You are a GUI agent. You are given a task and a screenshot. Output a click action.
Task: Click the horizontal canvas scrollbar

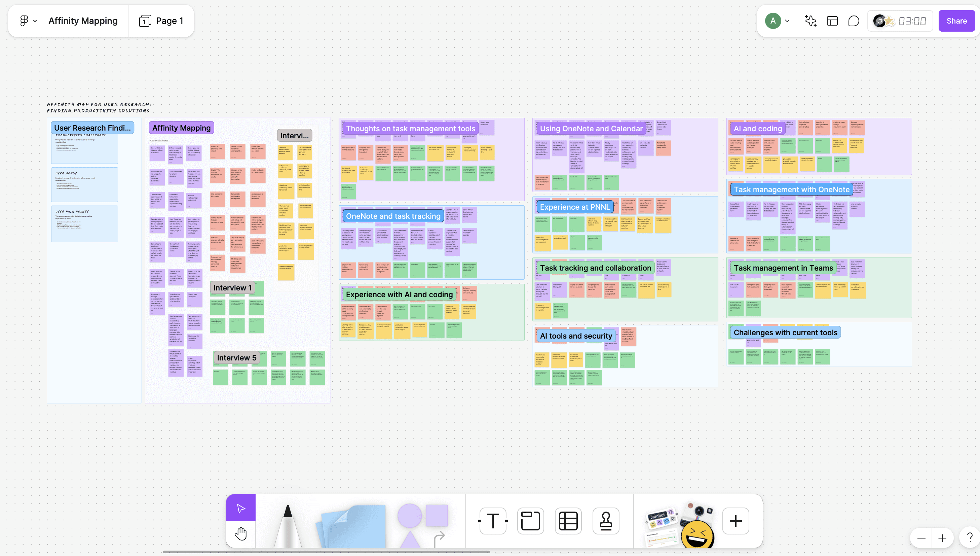pos(326,552)
